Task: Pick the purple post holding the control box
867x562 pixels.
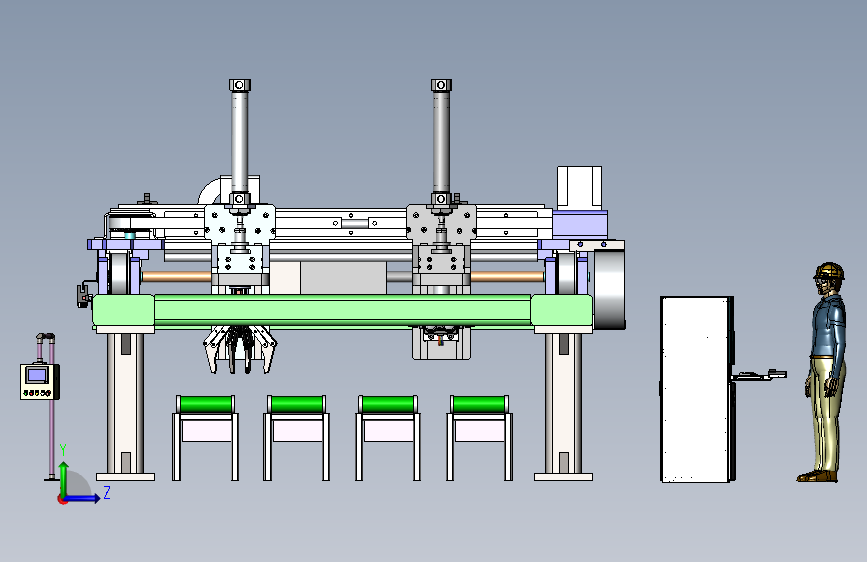Action: point(52,406)
